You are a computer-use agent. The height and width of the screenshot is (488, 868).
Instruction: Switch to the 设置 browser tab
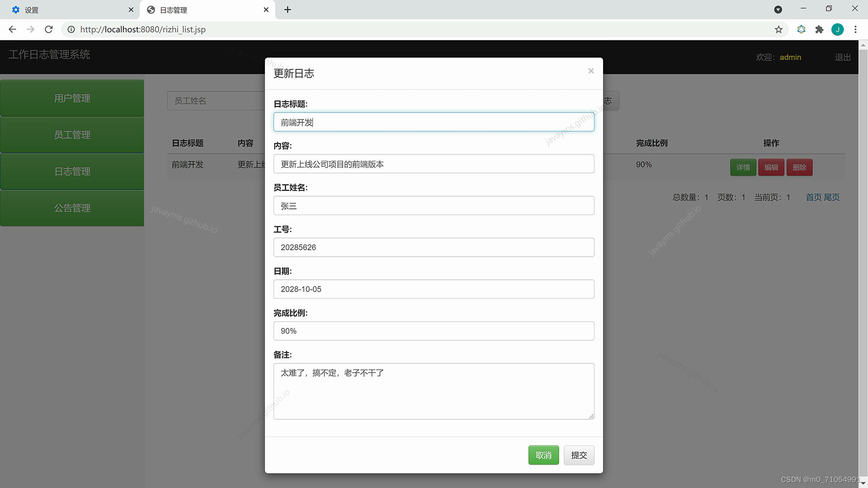point(70,9)
